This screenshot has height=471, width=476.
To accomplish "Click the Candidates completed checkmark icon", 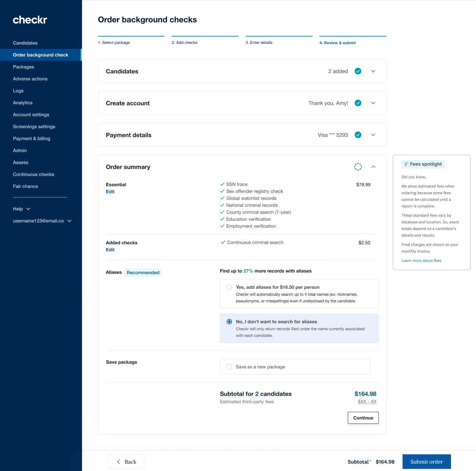I will [358, 71].
